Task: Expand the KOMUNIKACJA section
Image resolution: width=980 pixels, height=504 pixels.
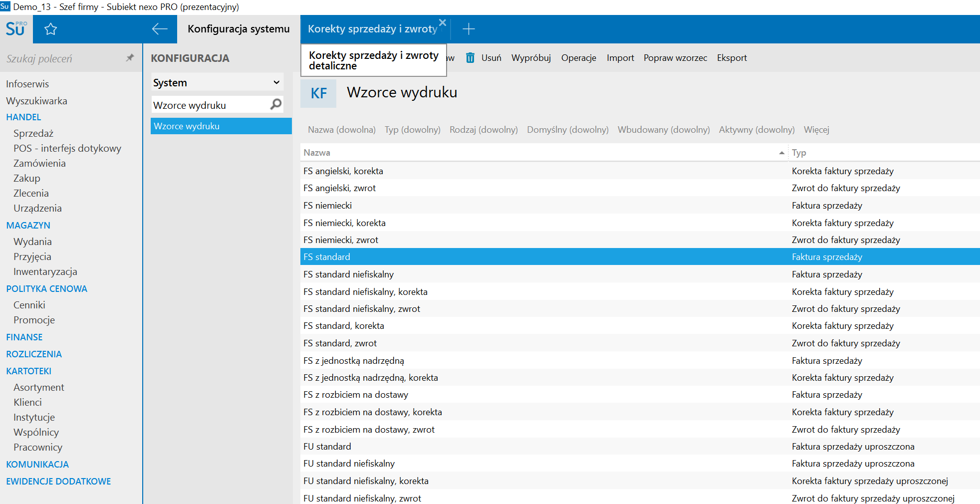Action: (37, 465)
